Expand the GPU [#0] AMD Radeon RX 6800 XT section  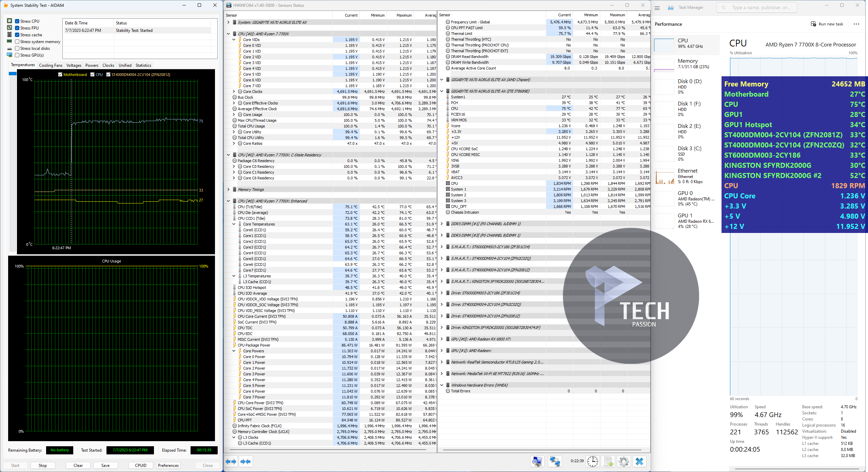point(442,339)
